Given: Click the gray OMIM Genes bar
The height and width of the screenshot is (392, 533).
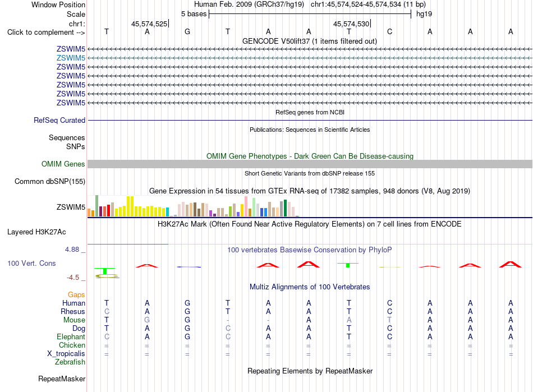Looking at the screenshot, I should click(310, 164).
